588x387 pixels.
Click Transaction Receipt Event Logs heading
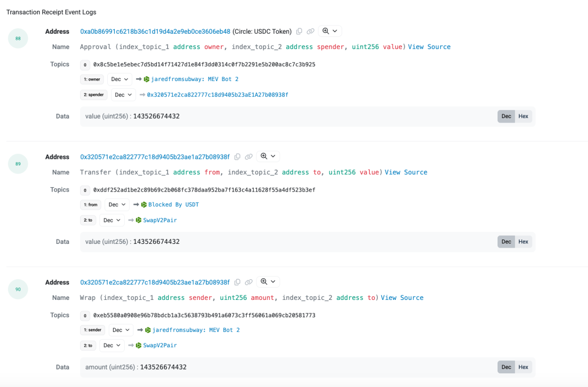coord(51,12)
